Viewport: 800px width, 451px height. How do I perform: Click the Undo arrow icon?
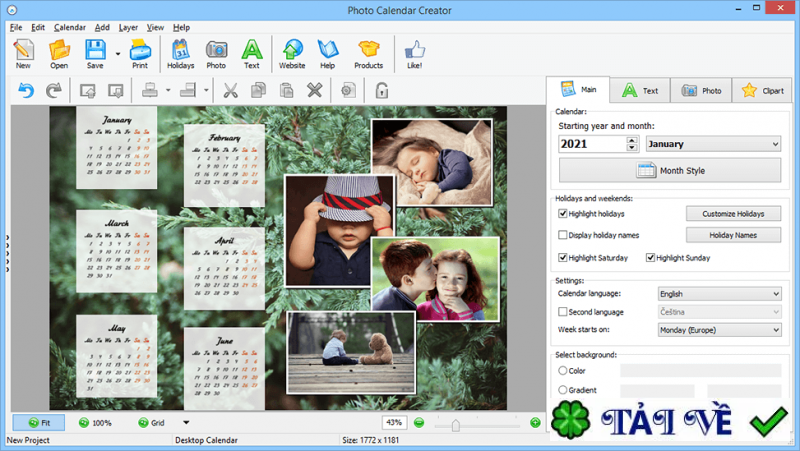click(26, 91)
